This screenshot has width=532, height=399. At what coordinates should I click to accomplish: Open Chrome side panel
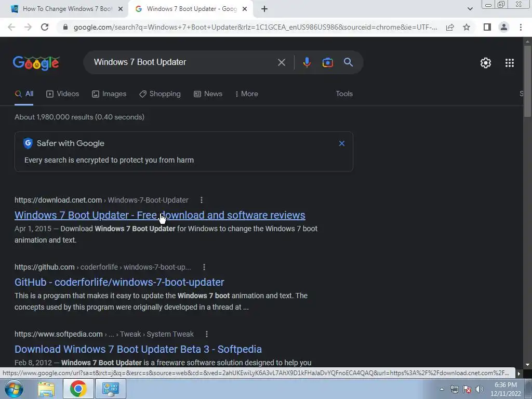487,27
